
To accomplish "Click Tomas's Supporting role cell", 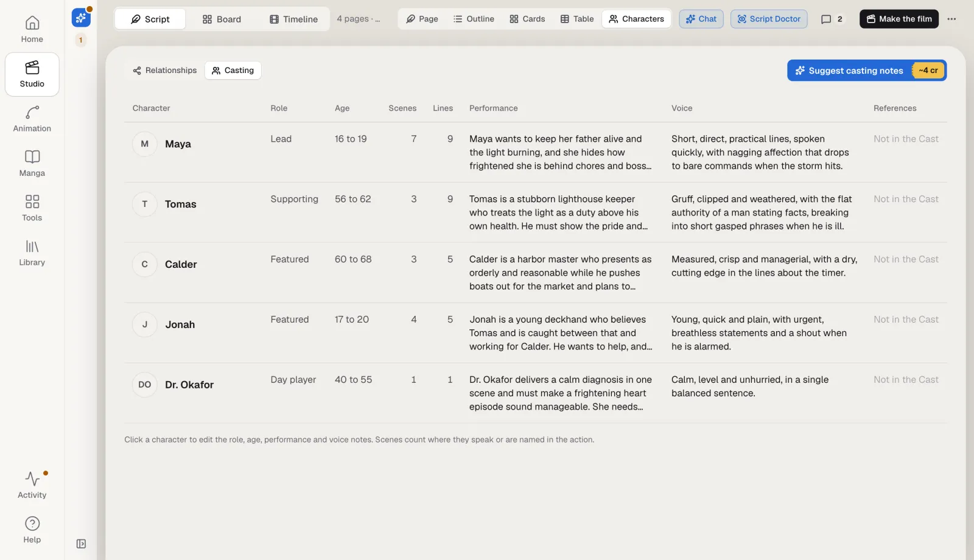I will [295, 199].
